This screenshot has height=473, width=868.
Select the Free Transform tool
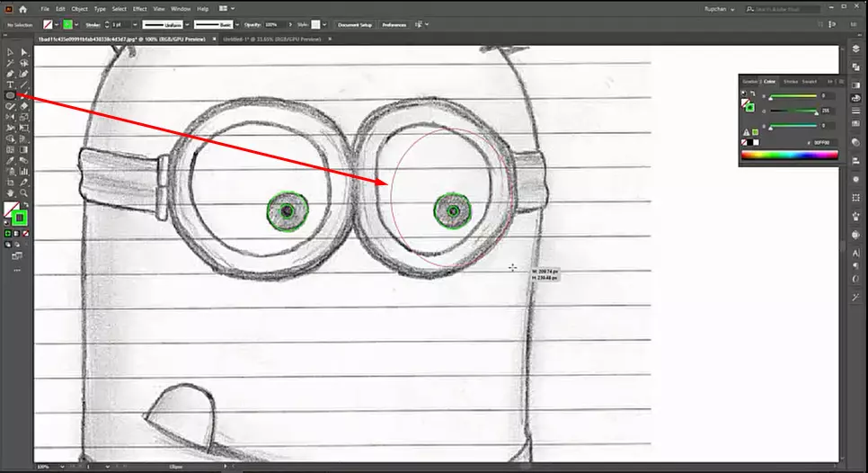tap(23, 128)
